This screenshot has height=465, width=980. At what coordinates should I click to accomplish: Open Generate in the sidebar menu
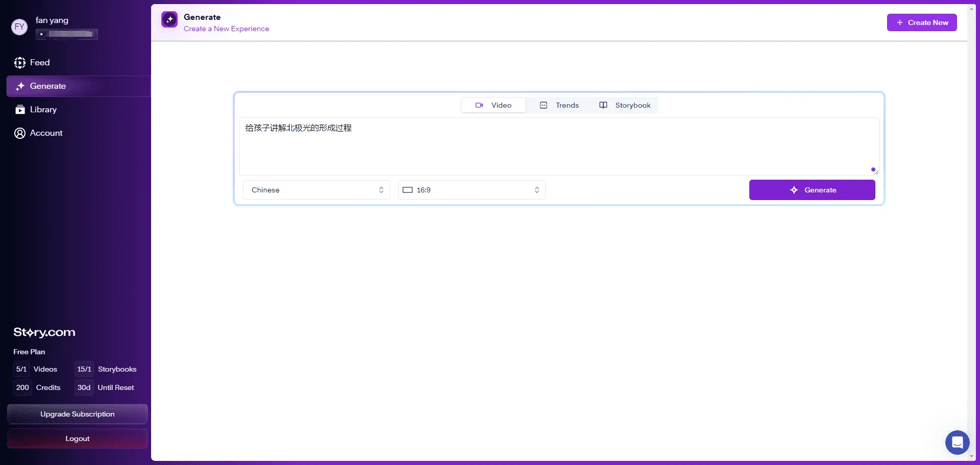click(48, 86)
